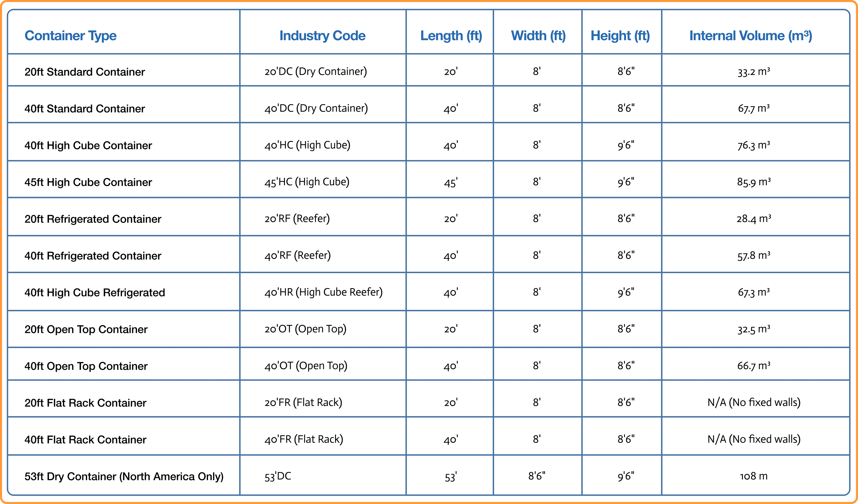
Task: Click the Industry Code column header
Action: (322, 36)
